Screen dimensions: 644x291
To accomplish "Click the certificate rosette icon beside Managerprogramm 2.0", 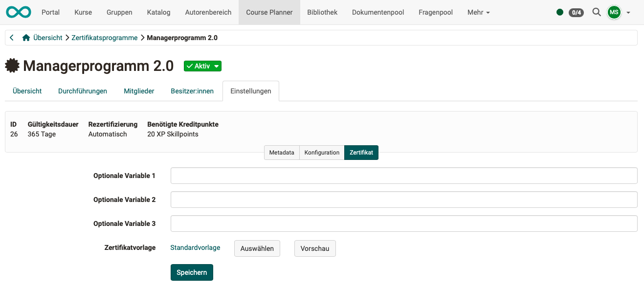I will coord(12,65).
